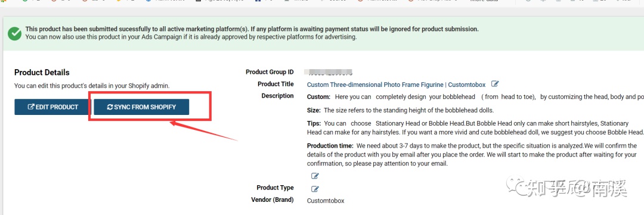Start SYNC FROM SHOPIFY
The height and width of the screenshot is (215, 644).
(x=141, y=107)
